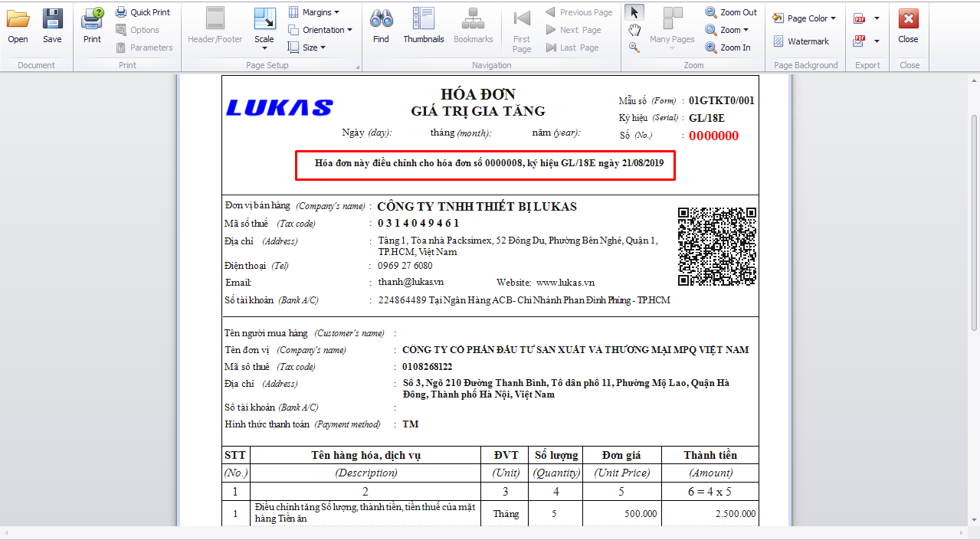Click the website www.lukas.vn
Image resolution: width=980 pixels, height=540 pixels.
click(x=565, y=283)
